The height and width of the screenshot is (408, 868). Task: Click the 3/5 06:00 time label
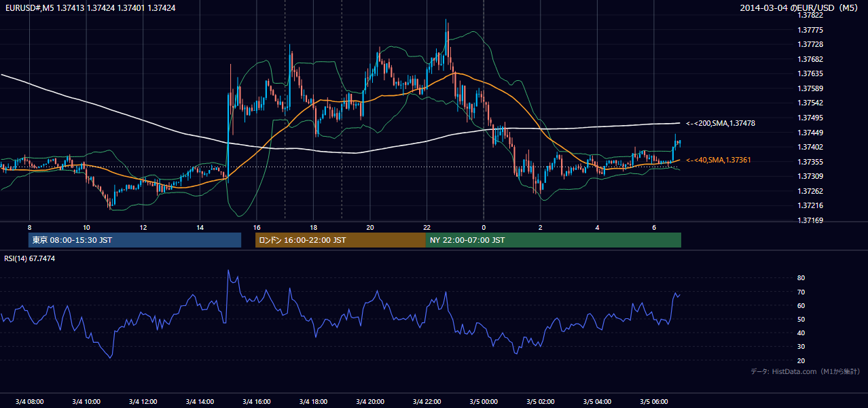pyautogui.click(x=653, y=402)
